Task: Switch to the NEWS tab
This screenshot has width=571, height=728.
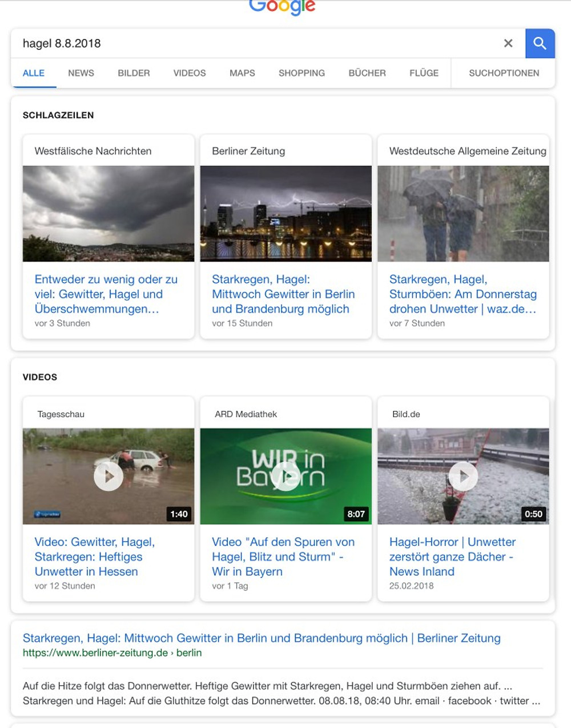Action: tap(81, 73)
